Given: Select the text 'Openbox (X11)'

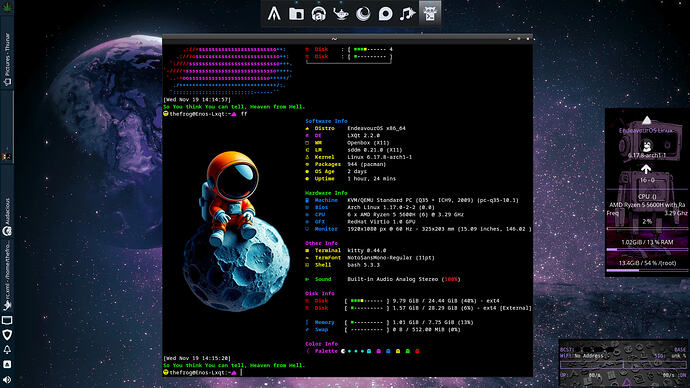Looking at the screenshot, I should click(368, 143).
